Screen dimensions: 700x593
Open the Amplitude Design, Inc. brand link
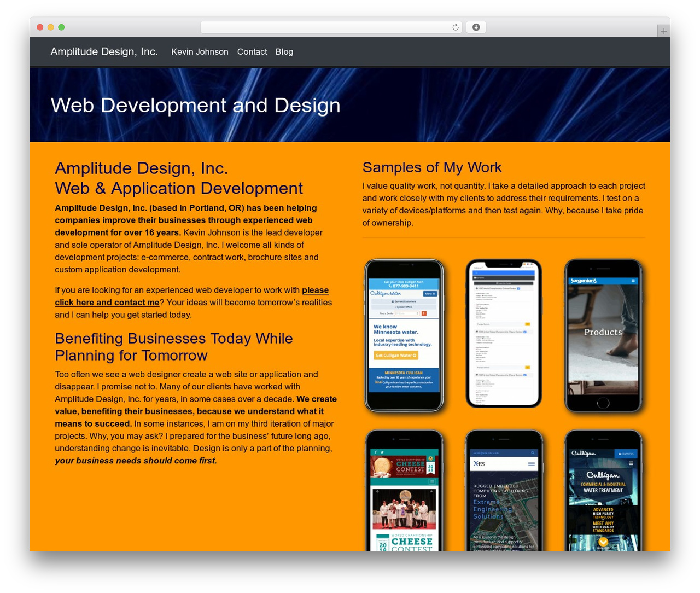pyautogui.click(x=104, y=51)
